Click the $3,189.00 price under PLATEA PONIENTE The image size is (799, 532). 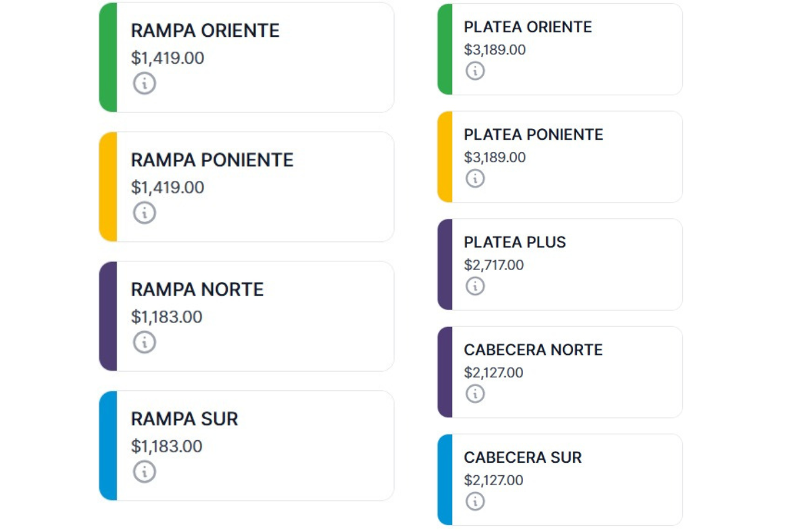(x=495, y=158)
